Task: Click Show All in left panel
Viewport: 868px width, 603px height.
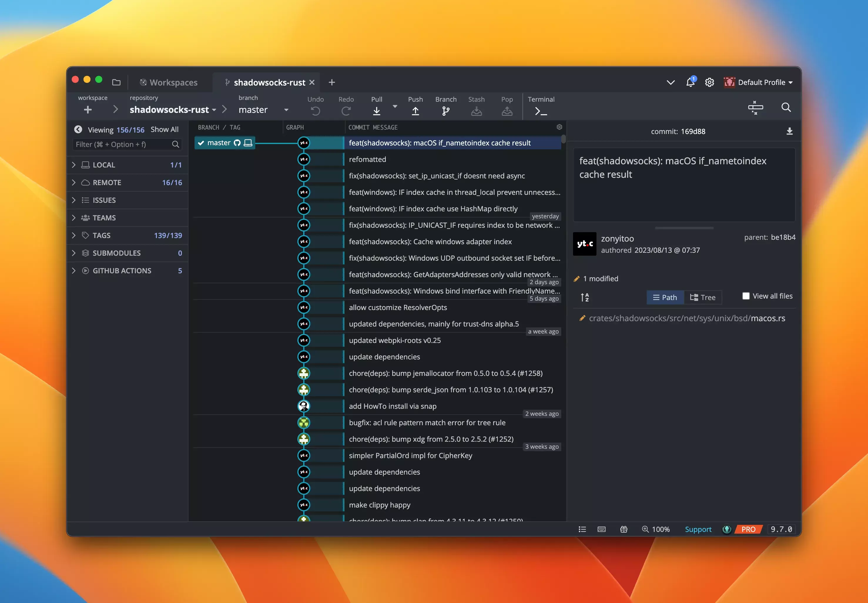Action: (164, 130)
